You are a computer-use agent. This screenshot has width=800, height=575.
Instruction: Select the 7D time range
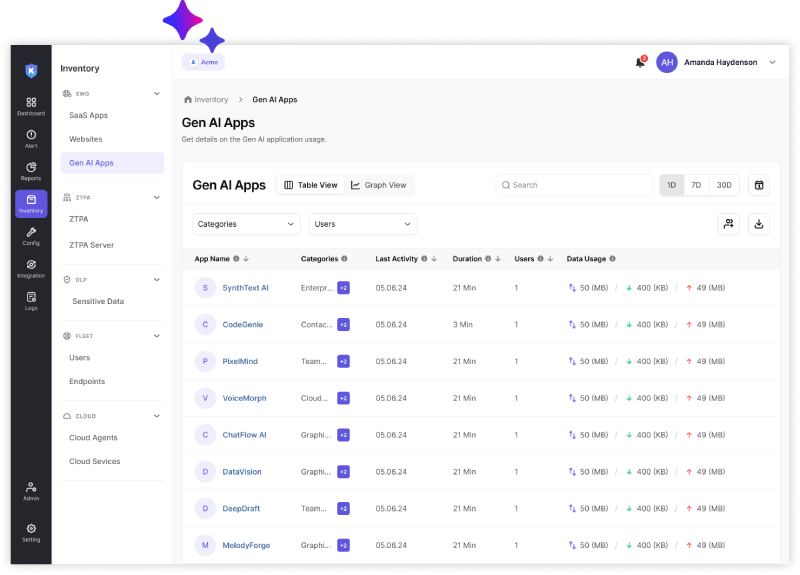click(x=696, y=185)
